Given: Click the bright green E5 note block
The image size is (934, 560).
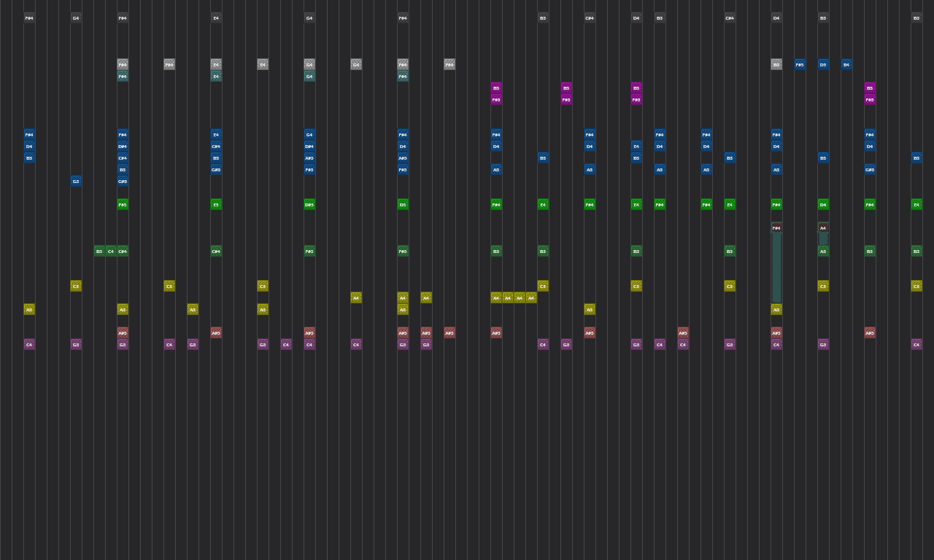Looking at the screenshot, I should [216, 204].
